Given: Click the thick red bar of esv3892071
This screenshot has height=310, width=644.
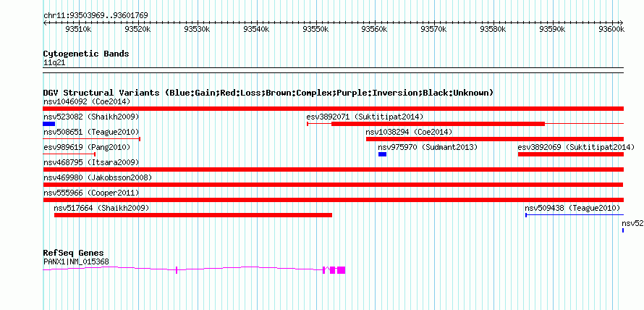Looking at the screenshot, I should coord(438,124).
